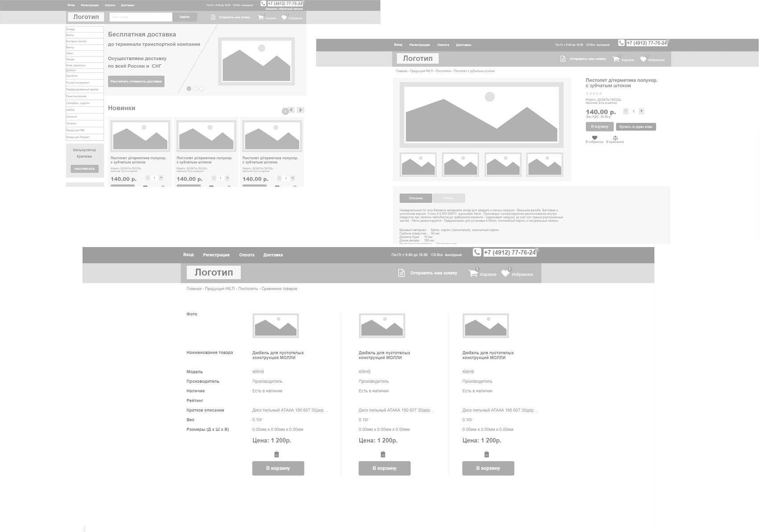The image size is (759, 532).
Task: Click Рассчитать стоимость доставки button
Action: tap(136, 81)
